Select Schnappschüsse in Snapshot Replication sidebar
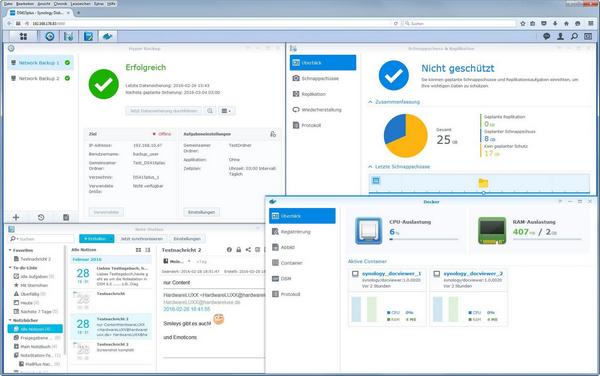This screenshot has width=600, height=376. (x=323, y=78)
